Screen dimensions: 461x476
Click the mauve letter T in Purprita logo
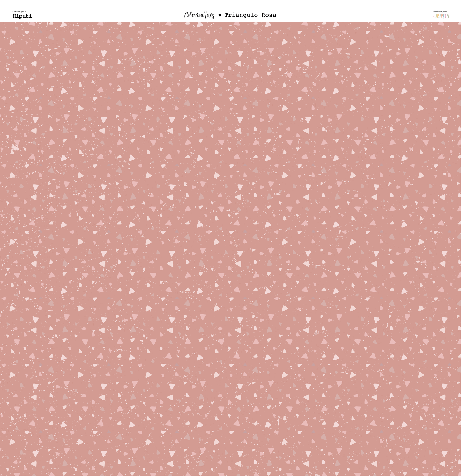(445, 16)
